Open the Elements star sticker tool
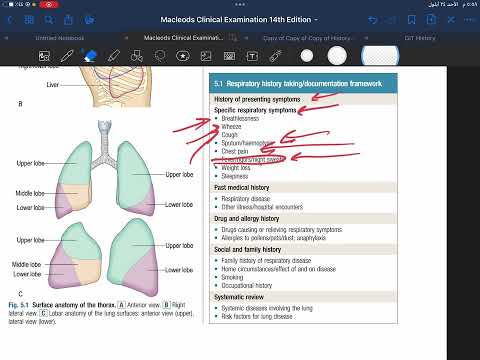 (183, 56)
